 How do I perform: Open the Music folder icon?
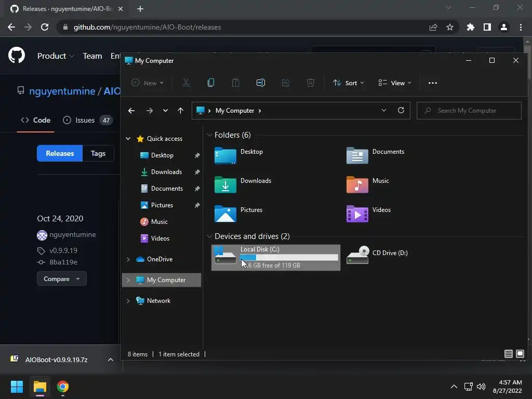pyautogui.click(x=357, y=185)
